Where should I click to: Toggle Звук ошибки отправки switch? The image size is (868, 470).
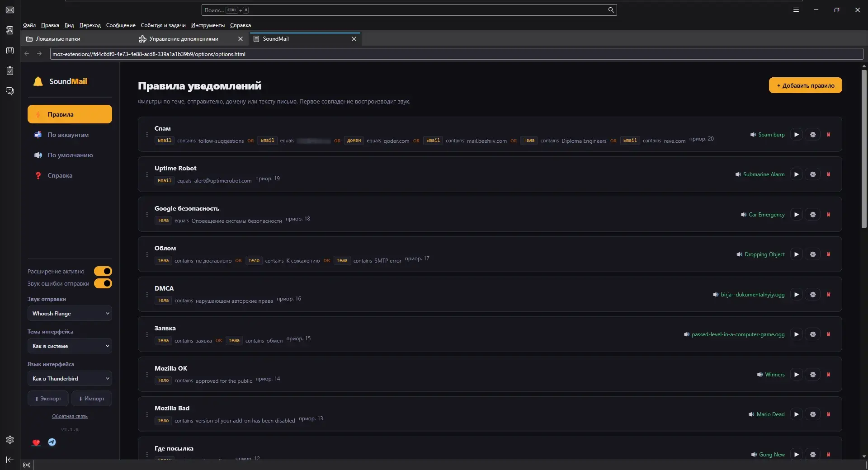tap(103, 283)
